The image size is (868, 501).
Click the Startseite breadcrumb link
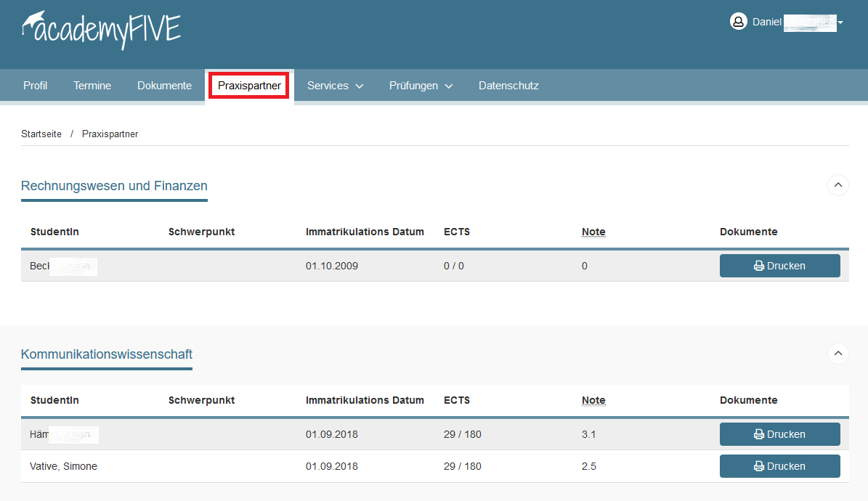pyautogui.click(x=41, y=134)
